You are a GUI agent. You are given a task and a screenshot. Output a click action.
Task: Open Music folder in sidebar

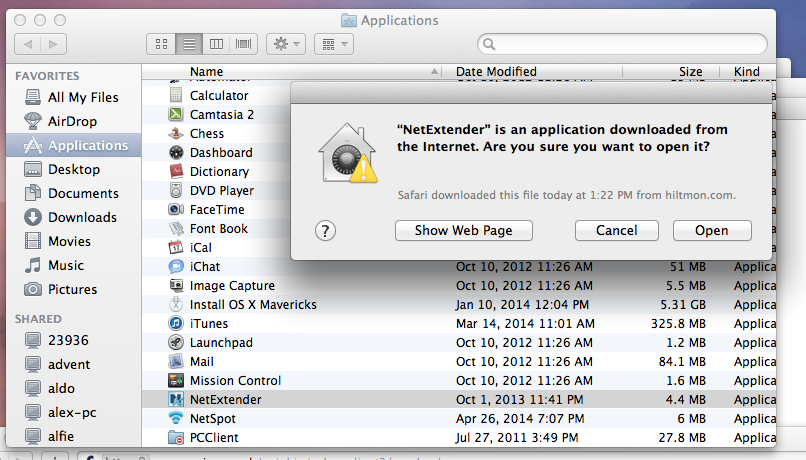tap(74, 265)
